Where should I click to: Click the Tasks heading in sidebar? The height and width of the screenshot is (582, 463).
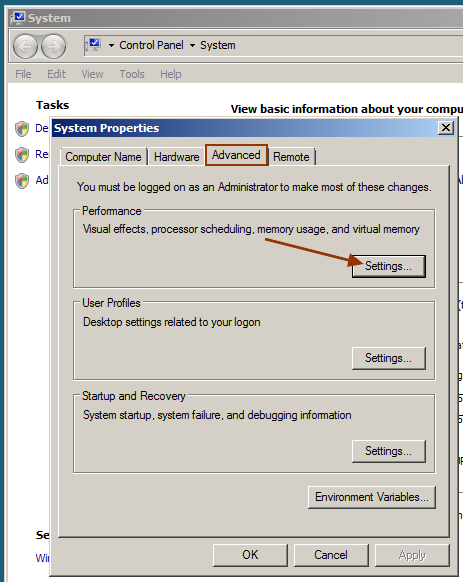(x=52, y=105)
